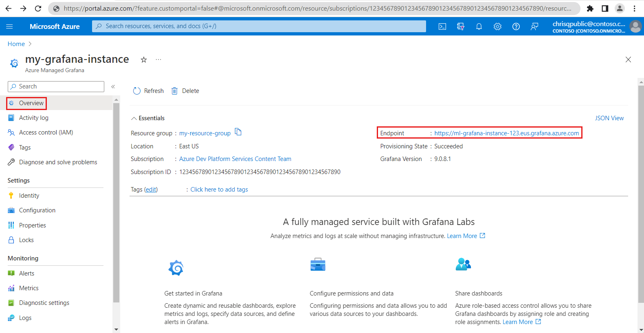
Task: Click the sidebar menu vertical scrollbar
Action: tap(116, 204)
